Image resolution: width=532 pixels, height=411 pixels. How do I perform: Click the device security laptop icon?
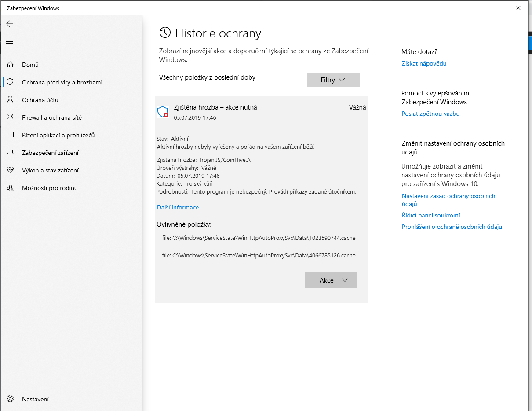click(10, 153)
